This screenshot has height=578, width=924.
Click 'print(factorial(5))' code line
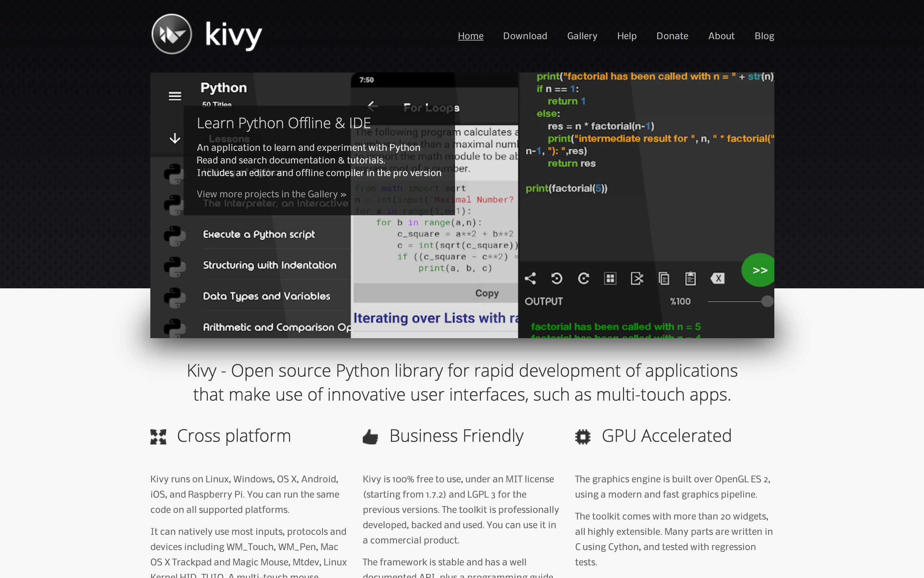[x=566, y=188]
